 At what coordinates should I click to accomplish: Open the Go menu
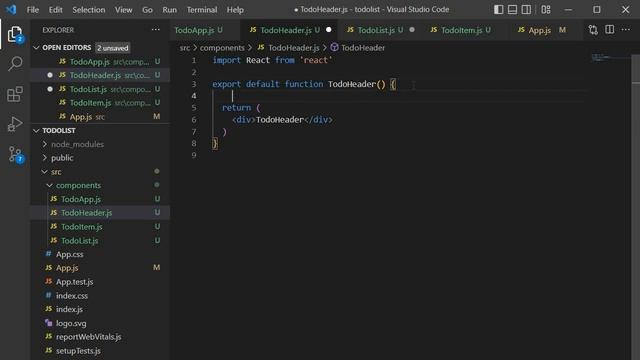click(x=147, y=9)
